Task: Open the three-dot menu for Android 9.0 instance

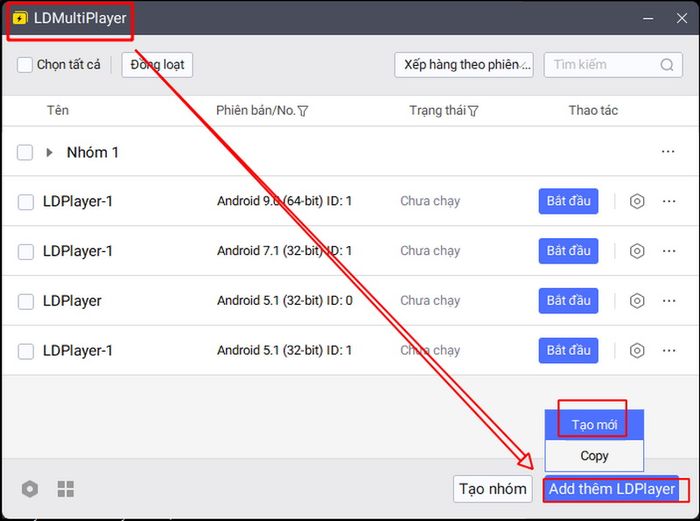Action: point(669,201)
